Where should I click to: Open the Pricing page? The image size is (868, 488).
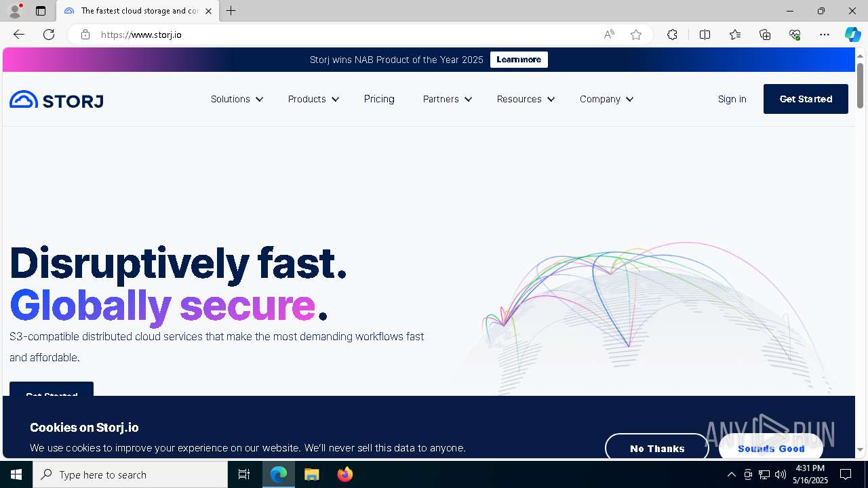[379, 99]
